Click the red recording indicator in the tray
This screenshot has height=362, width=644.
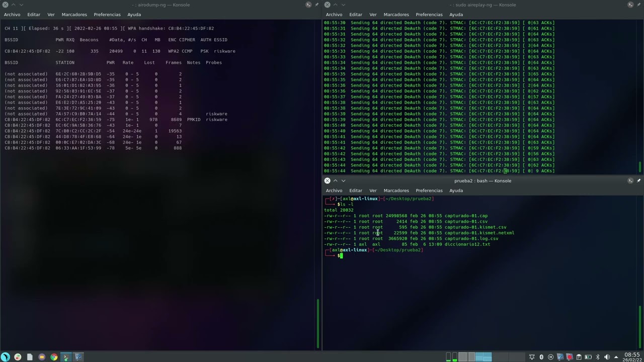tap(569, 357)
